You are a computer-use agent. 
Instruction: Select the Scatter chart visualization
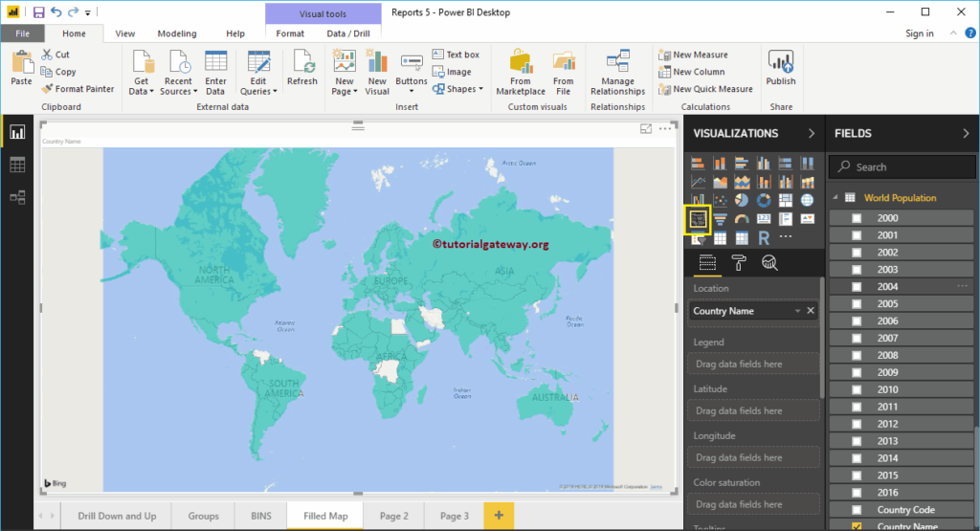(720, 200)
